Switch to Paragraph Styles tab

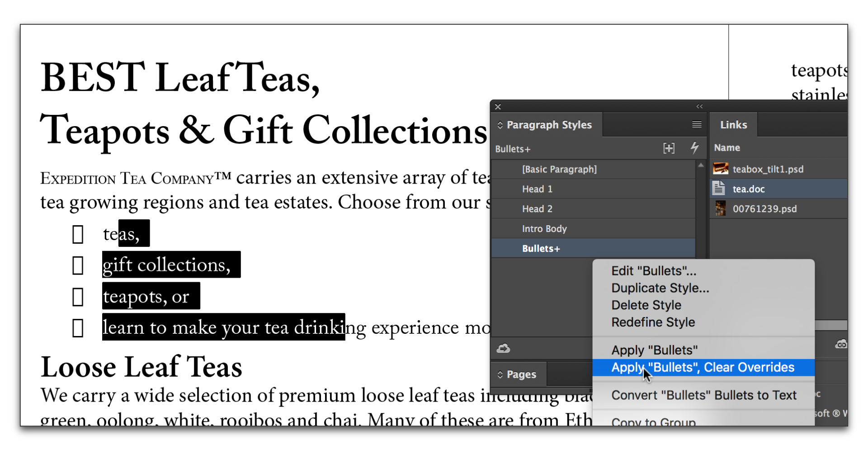pos(548,125)
